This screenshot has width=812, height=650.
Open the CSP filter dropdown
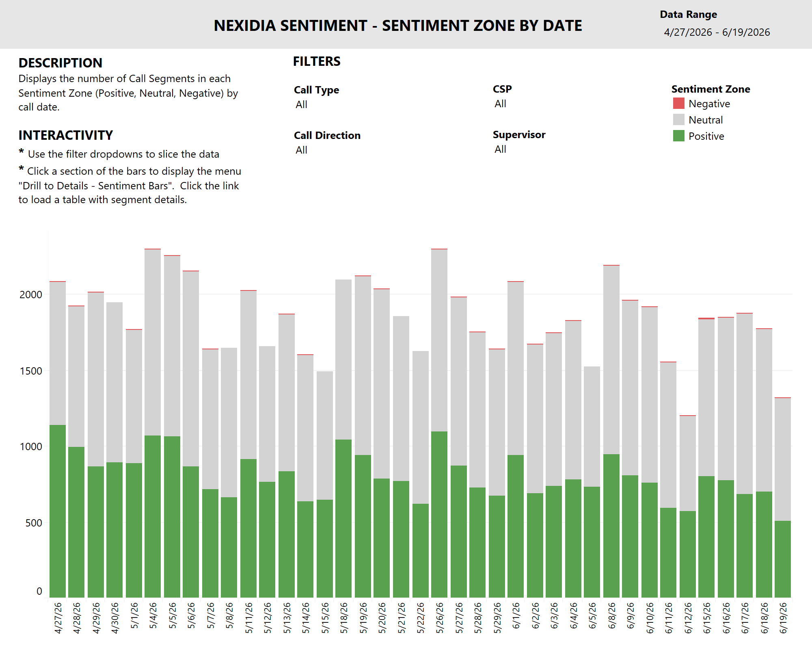pos(501,104)
